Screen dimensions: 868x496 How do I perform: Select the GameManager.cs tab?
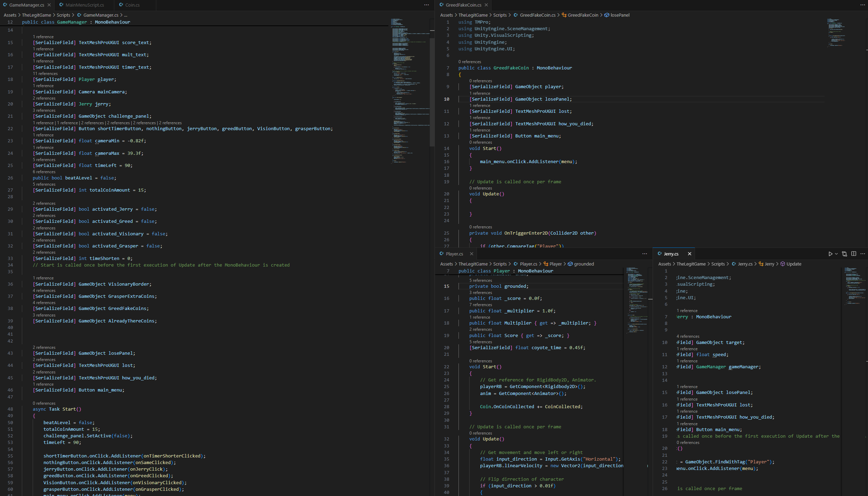pyautogui.click(x=26, y=5)
